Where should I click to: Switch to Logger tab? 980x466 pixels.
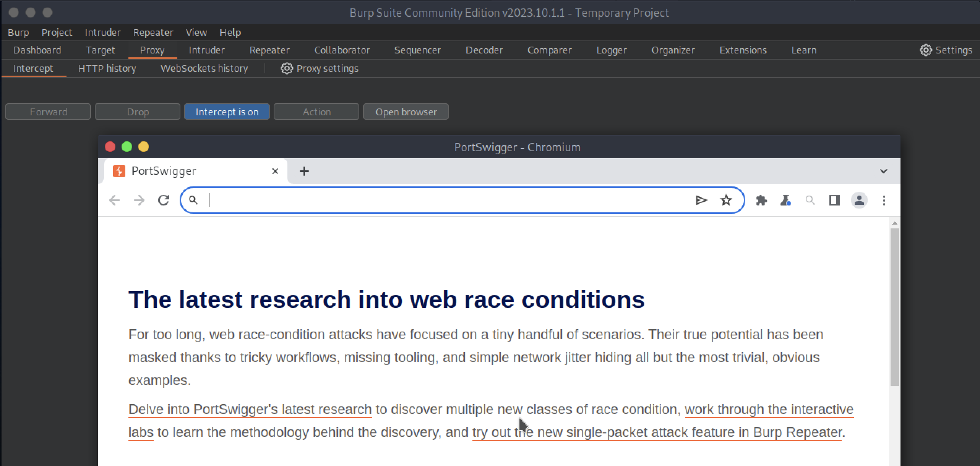click(x=612, y=50)
